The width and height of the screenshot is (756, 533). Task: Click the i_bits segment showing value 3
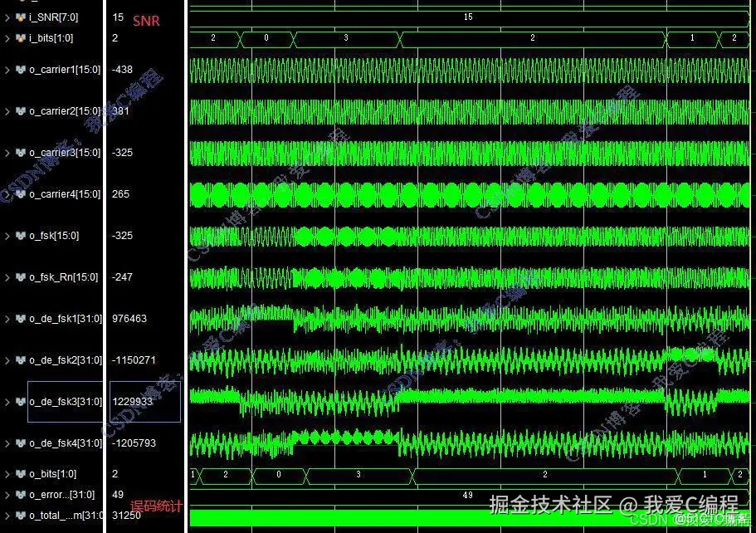coord(346,38)
